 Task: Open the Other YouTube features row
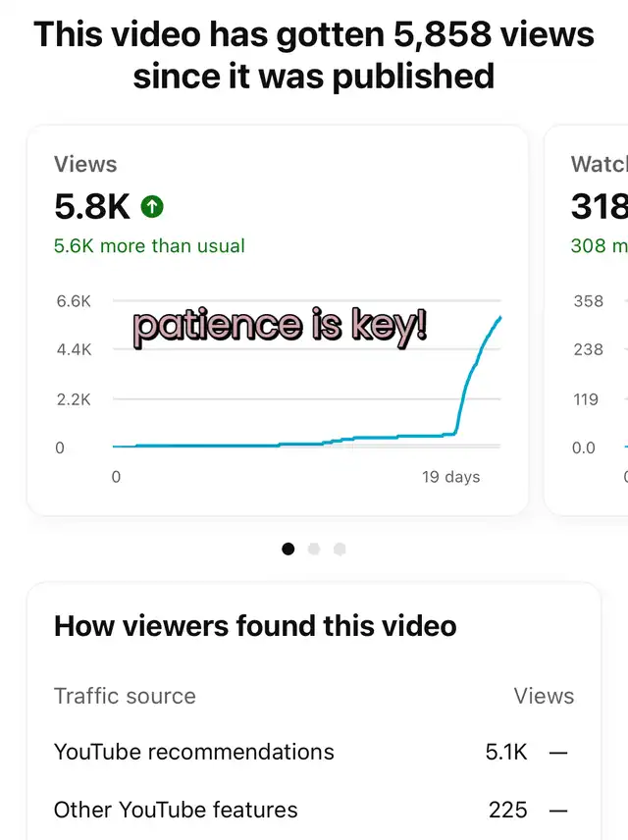pos(176,810)
